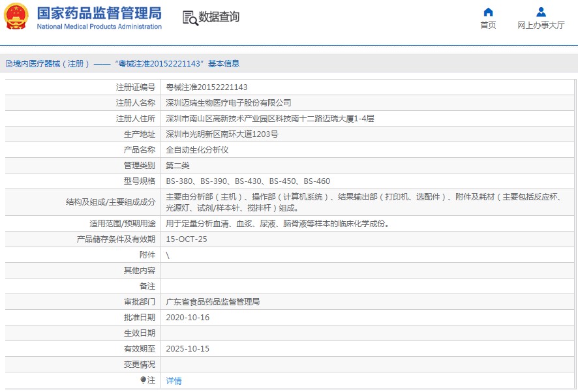Viewport: 578px width, 392px height.
Task: Click the 管理类别 row label
Action: coord(140,166)
